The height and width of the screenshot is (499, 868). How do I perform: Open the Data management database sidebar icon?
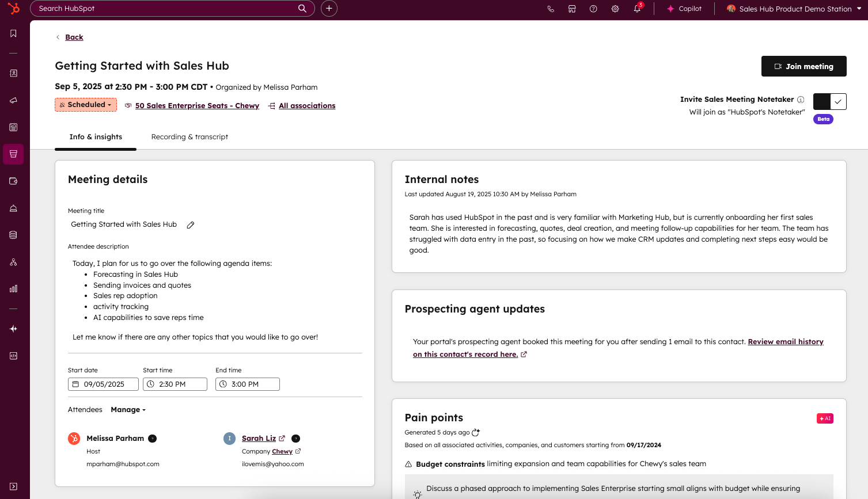(13, 235)
